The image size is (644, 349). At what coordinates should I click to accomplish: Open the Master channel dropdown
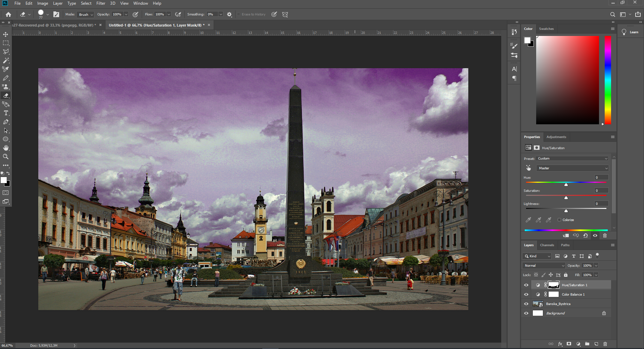point(572,168)
